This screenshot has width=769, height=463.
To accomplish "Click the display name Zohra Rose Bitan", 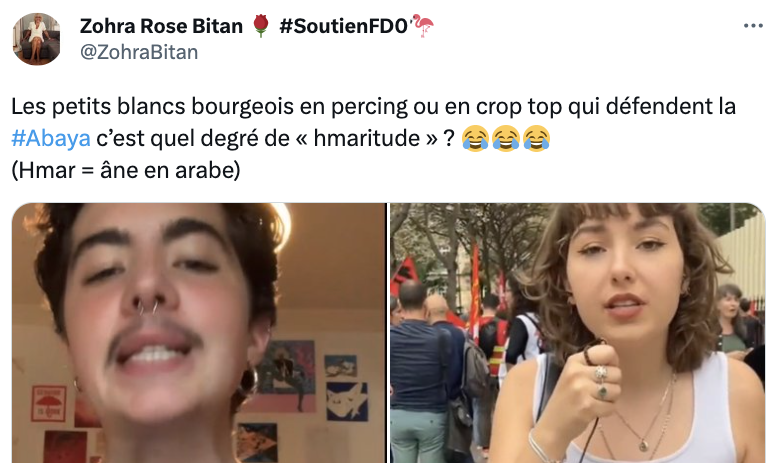I will 161,26.
